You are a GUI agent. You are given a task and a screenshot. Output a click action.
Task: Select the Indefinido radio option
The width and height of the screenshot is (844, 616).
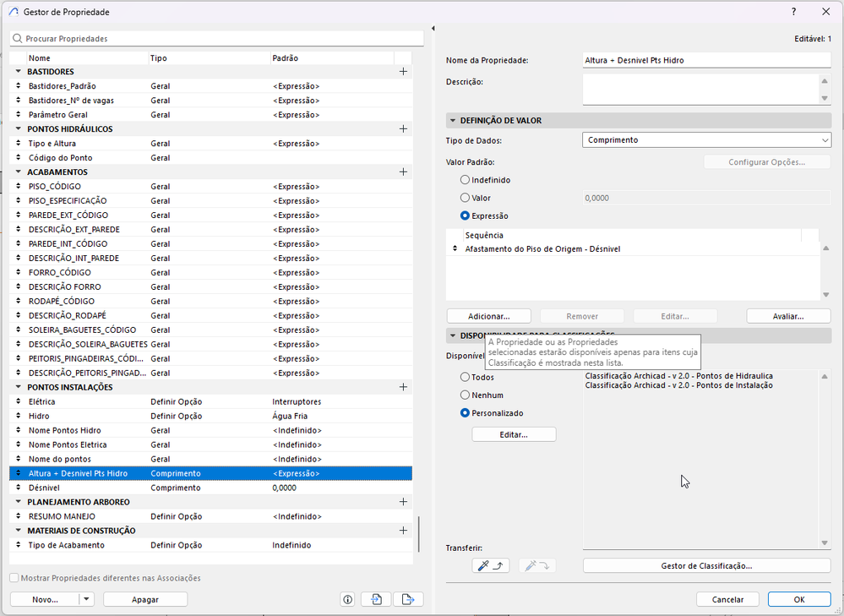pyautogui.click(x=465, y=180)
